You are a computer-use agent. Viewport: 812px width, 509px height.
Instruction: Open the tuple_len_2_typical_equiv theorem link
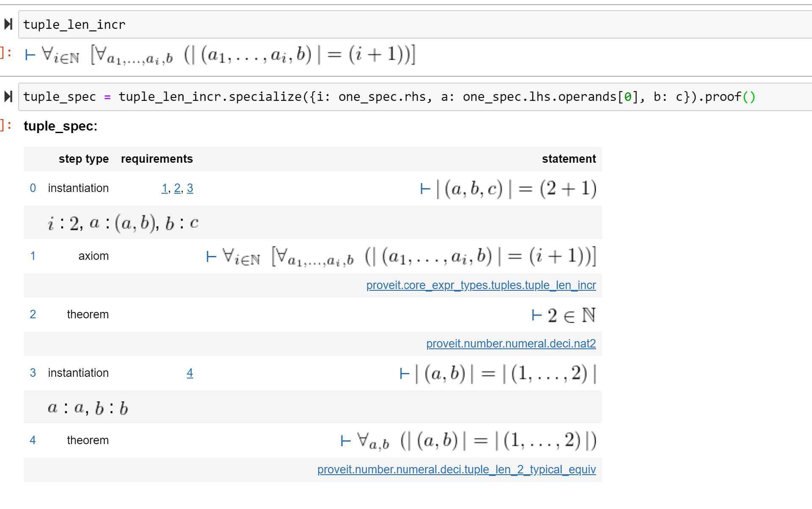click(457, 470)
